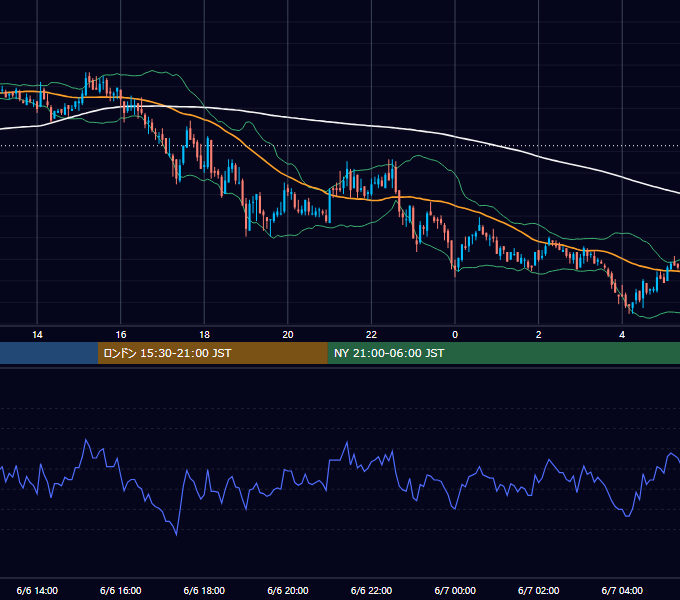This screenshot has width=680, height=600.
Task: Click the 4 hour label on price chart axis
Action: point(622,335)
